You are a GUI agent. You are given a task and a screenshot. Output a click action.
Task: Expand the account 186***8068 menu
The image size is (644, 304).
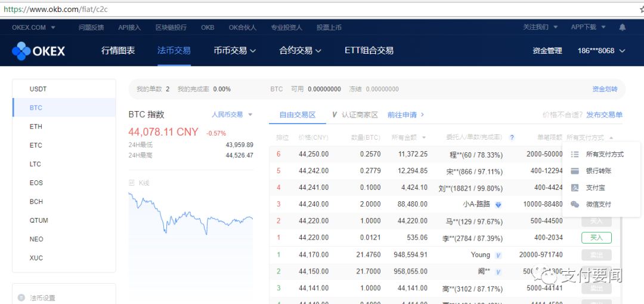point(601,51)
